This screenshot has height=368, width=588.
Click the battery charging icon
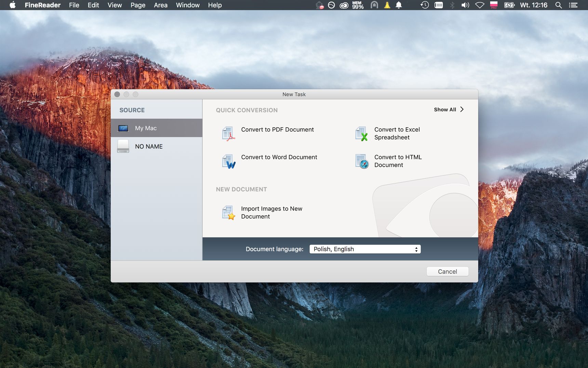click(509, 5)
